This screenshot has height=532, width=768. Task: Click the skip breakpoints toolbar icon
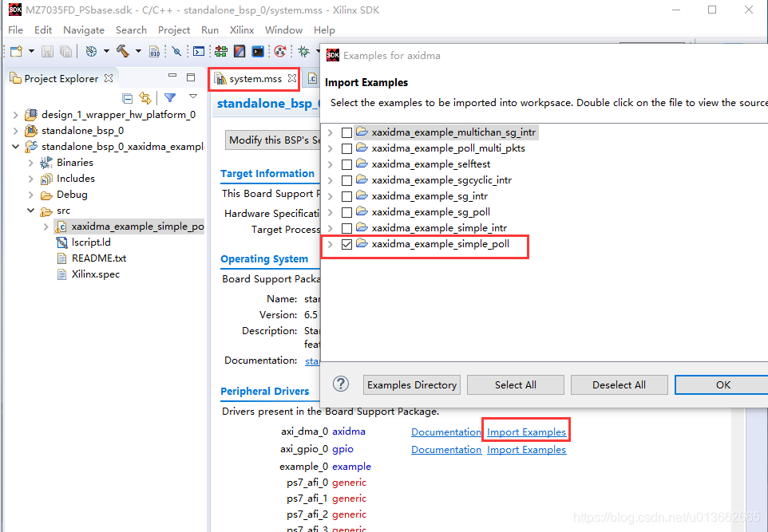(176, 51)
